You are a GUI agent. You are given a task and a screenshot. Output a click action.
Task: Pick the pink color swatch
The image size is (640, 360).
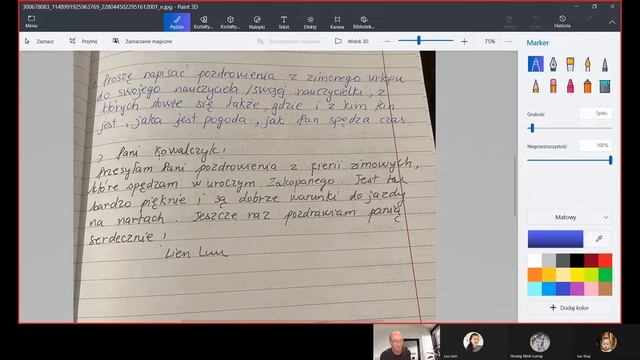[x=591, y=289]
